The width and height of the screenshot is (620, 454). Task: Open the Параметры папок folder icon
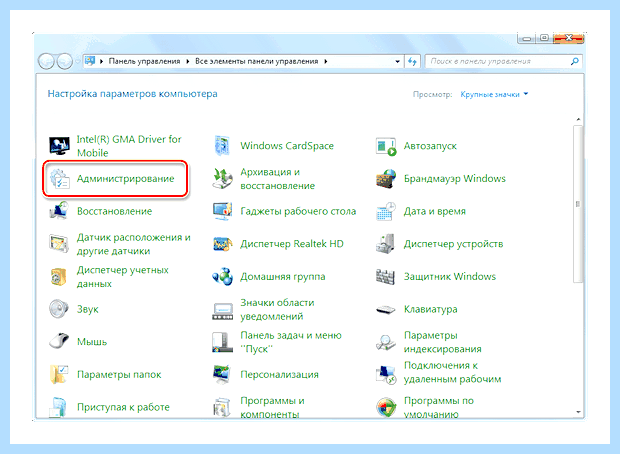pos(59,375)
